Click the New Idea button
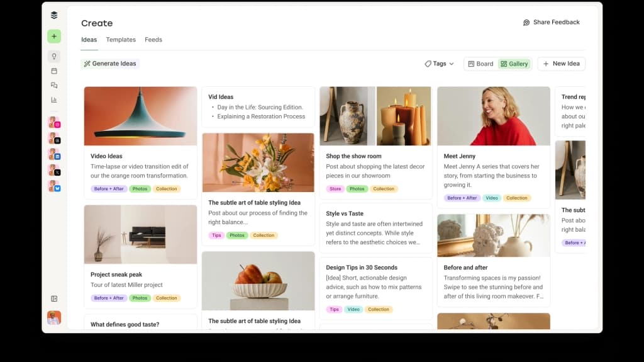Screen dimensions: 644x362 tap(561, 64)
